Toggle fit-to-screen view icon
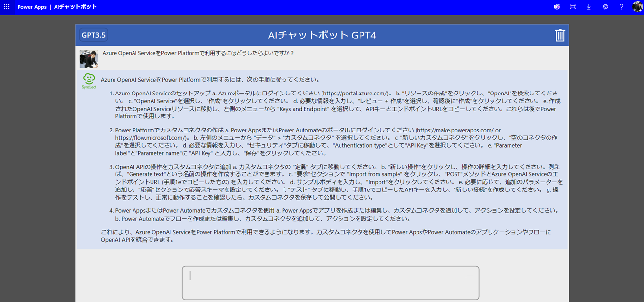 [x=573, y=7]
